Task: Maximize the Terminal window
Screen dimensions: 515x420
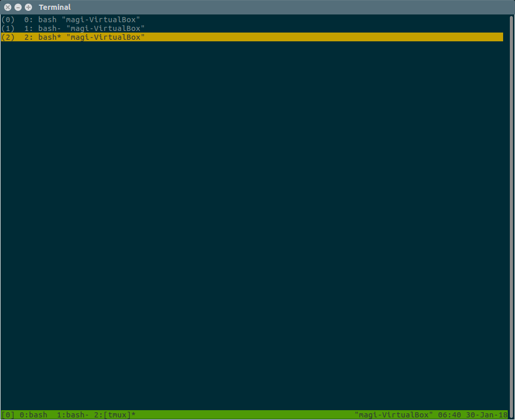Action: [28, 7]
